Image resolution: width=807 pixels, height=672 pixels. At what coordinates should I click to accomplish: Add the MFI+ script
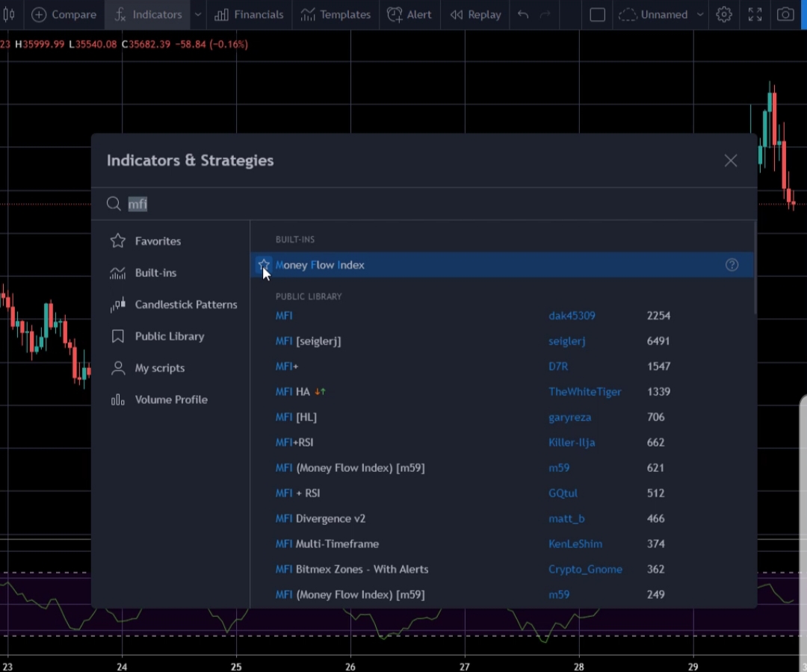coord(287,366)
